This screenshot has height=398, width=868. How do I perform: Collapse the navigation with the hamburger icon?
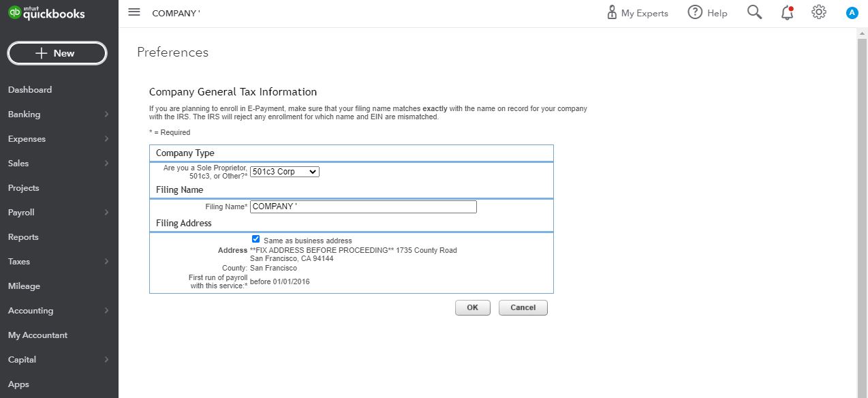click(134, 12)
